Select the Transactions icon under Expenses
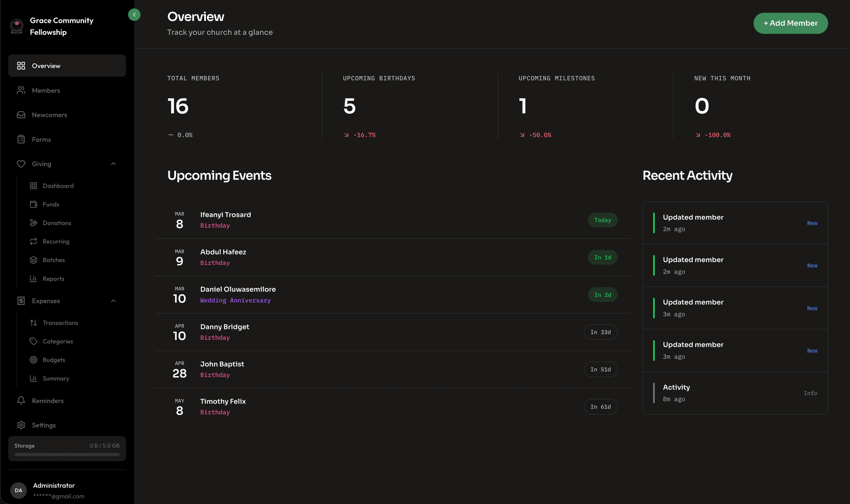Screen dimensions: 850x504 click(34, 322)
